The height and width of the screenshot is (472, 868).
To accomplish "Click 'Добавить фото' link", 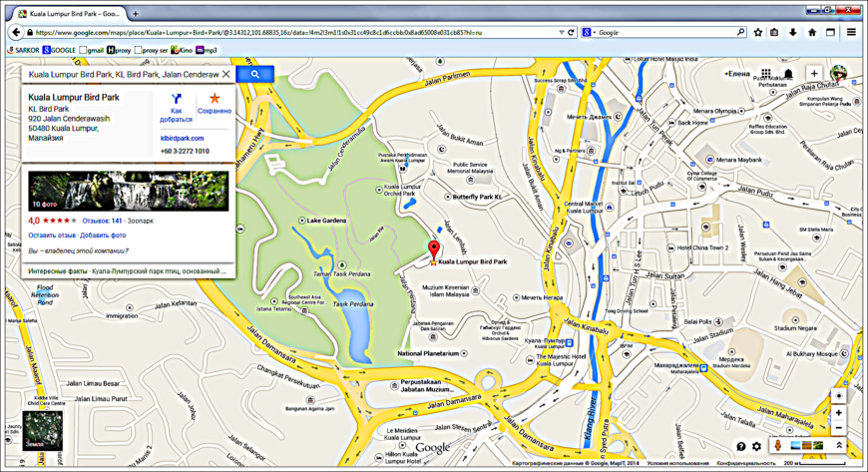I will pyautogui.click(x=103, y=236).
